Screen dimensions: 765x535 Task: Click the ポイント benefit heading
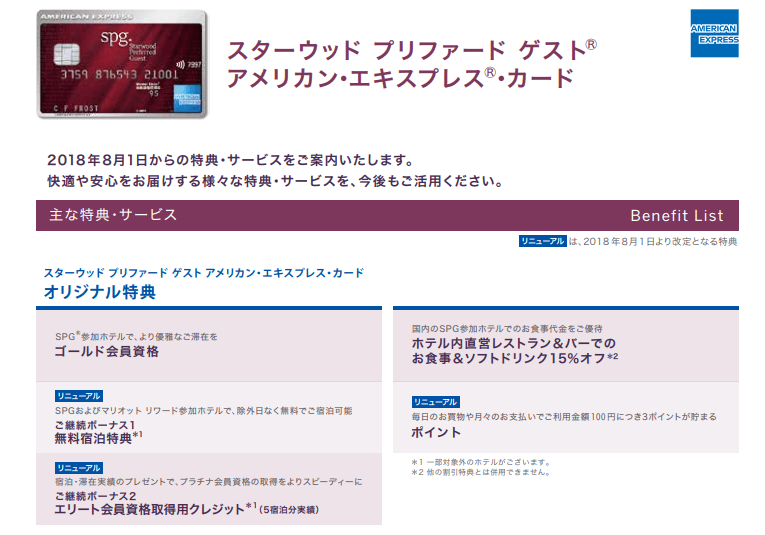click(436, 432)
